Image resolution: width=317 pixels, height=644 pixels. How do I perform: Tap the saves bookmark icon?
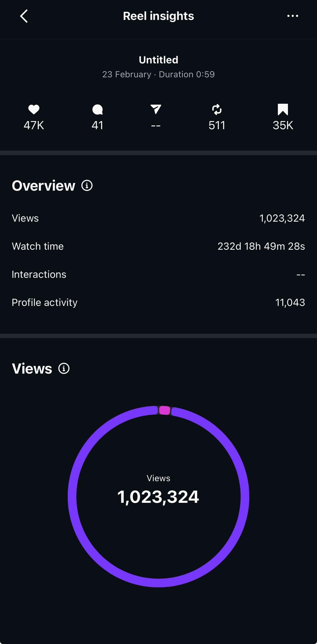(283, 109)
